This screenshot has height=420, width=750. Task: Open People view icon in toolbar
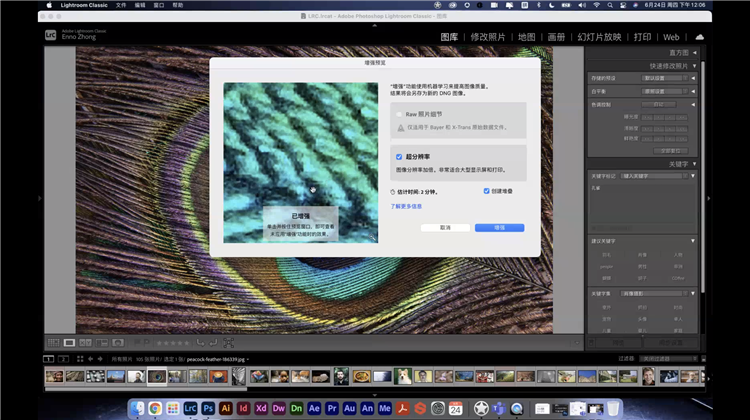[118, 343]
